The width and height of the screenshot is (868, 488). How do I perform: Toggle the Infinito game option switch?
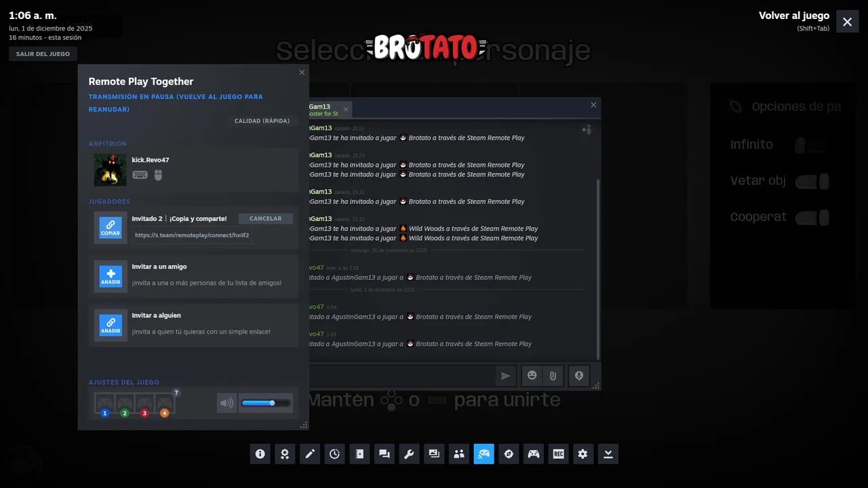point(811,144)
